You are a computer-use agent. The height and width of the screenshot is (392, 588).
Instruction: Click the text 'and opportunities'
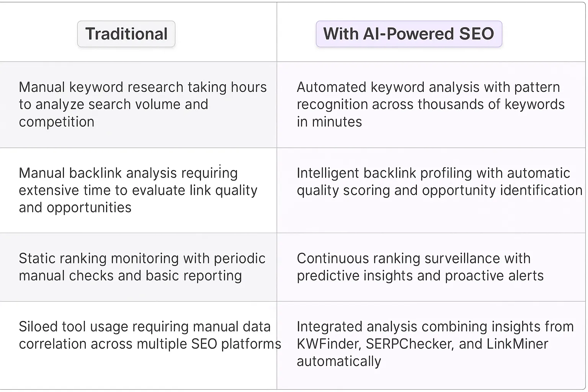tap(75, 207)
